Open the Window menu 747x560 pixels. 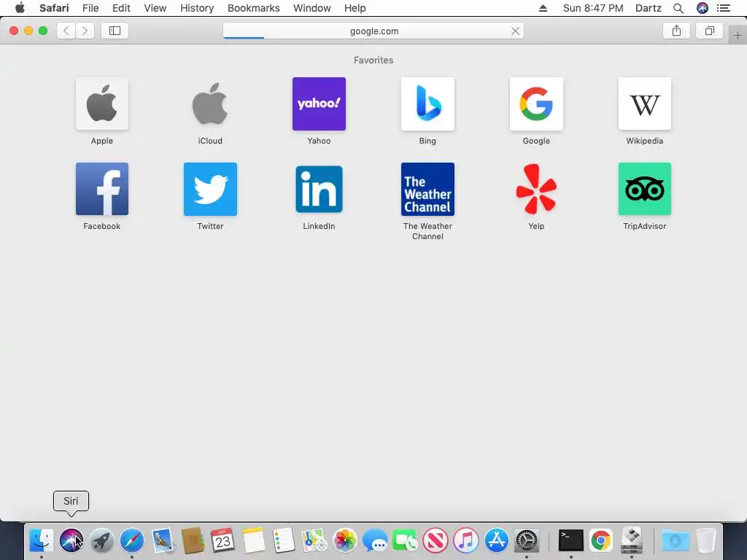click(312, 8)
